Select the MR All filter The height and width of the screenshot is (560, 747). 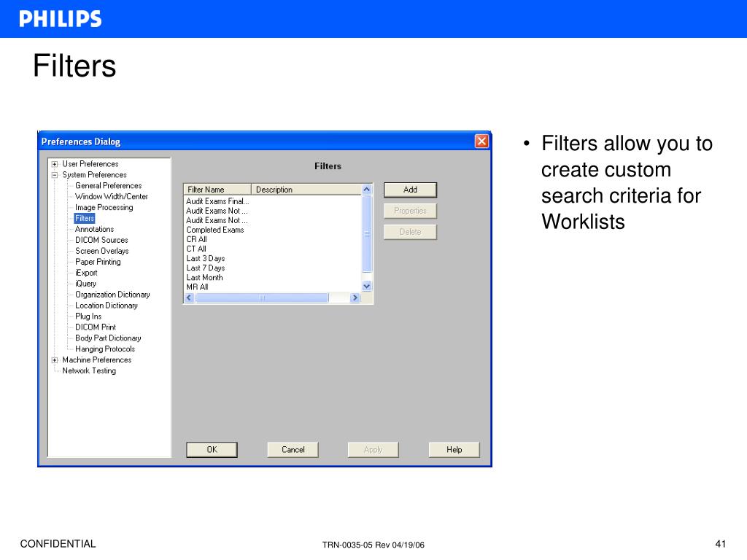pos(197,287)
